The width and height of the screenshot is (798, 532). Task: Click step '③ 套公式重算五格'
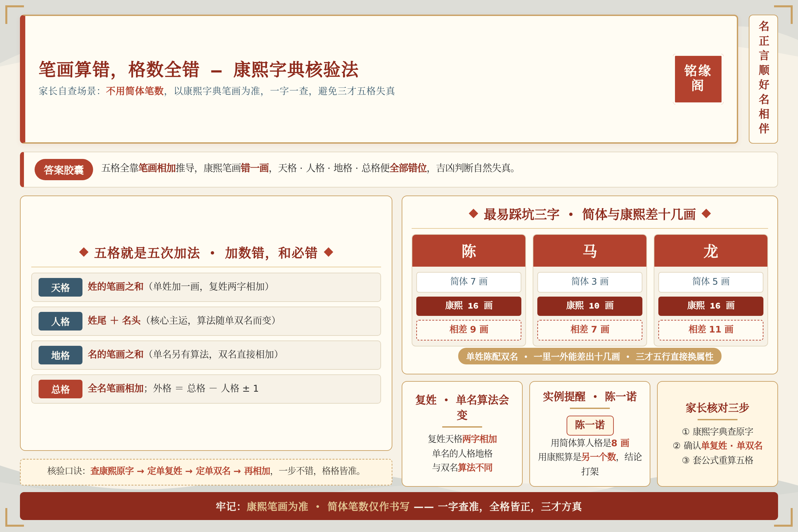(x=717, y=461)
